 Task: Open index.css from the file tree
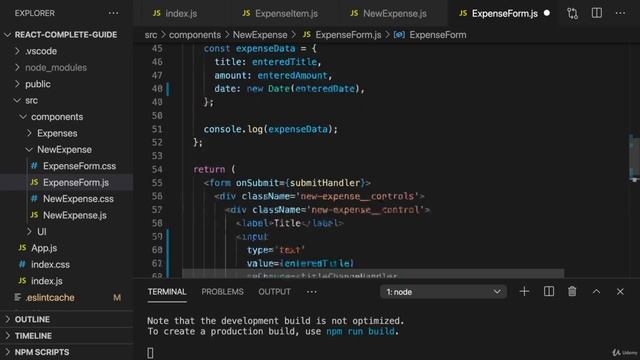pos(50,264)
